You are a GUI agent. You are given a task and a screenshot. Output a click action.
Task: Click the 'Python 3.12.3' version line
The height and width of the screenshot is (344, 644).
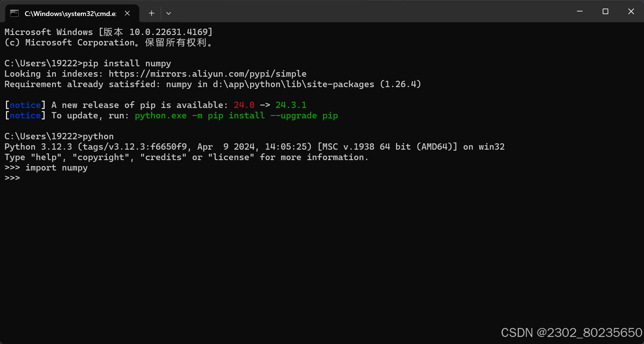pyautogui.click(x=255, y=147)
